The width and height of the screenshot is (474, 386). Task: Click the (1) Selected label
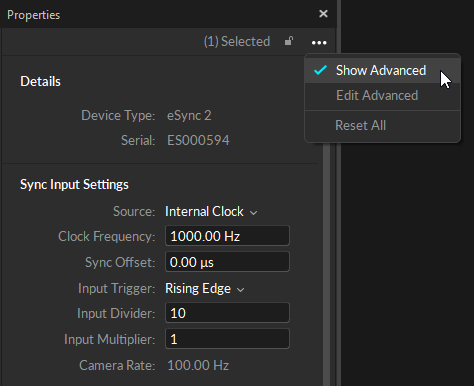coord(237,42)
